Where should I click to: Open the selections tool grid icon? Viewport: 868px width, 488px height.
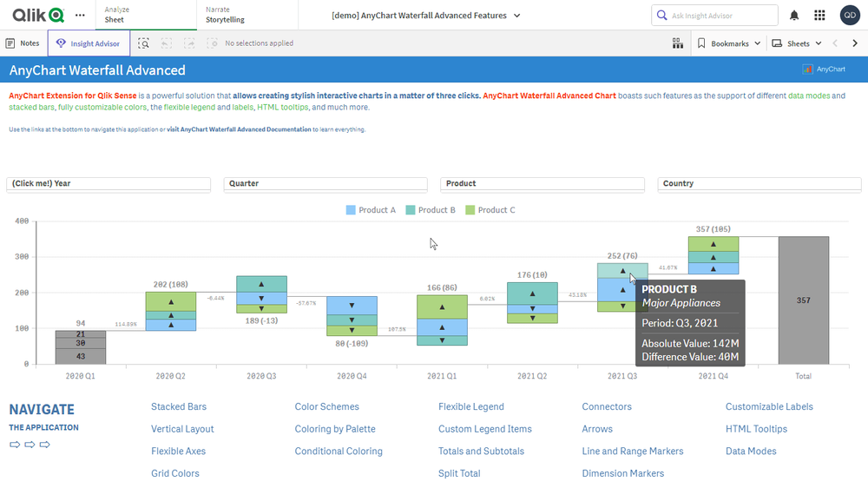678,43
